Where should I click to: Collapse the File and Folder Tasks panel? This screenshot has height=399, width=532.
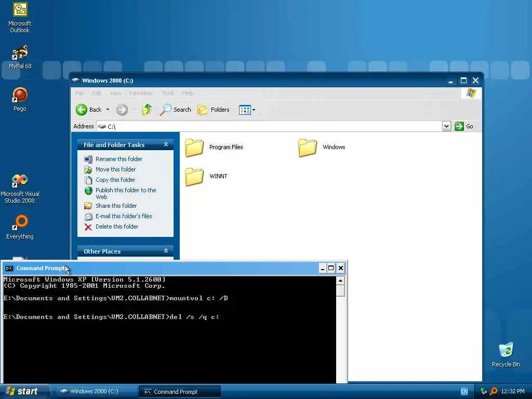166,144
